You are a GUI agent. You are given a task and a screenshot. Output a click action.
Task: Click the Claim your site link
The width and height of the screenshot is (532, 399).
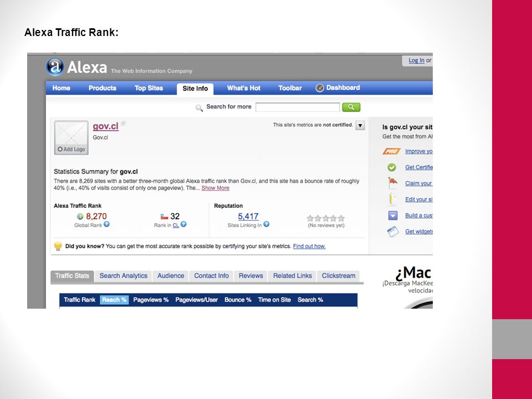tap(419, 183)
